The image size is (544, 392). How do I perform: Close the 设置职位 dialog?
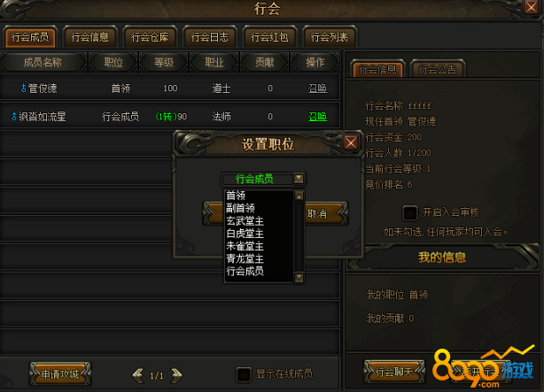click(351, 142)
